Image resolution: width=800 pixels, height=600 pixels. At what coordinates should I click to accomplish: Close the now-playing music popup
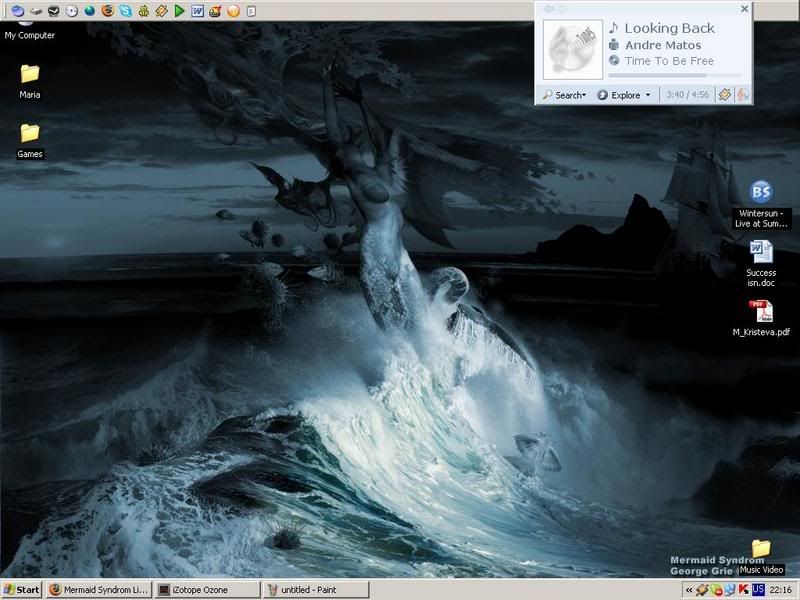click(744, 9)
